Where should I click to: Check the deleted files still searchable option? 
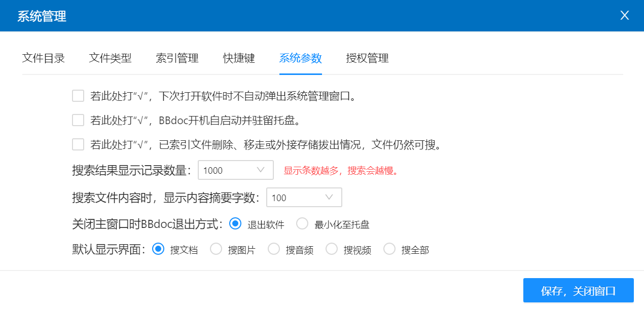(x=78, y=144)
